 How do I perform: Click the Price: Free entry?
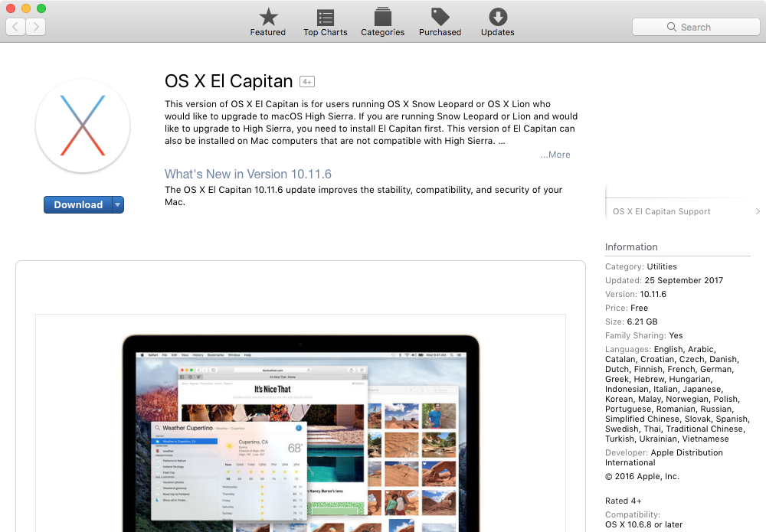point(627,308)
